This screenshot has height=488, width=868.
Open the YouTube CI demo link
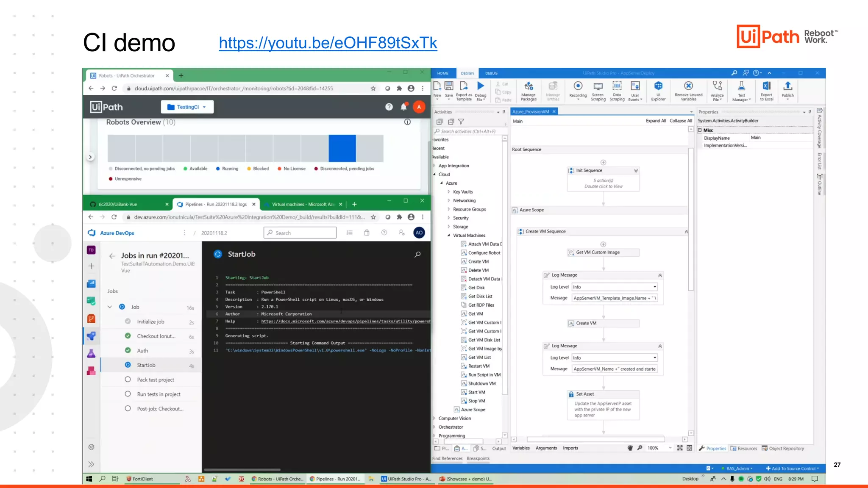pos(328,43)
